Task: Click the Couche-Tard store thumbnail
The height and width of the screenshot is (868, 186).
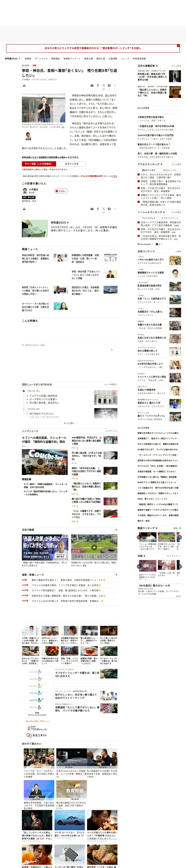Action: [x=45, y=462]
